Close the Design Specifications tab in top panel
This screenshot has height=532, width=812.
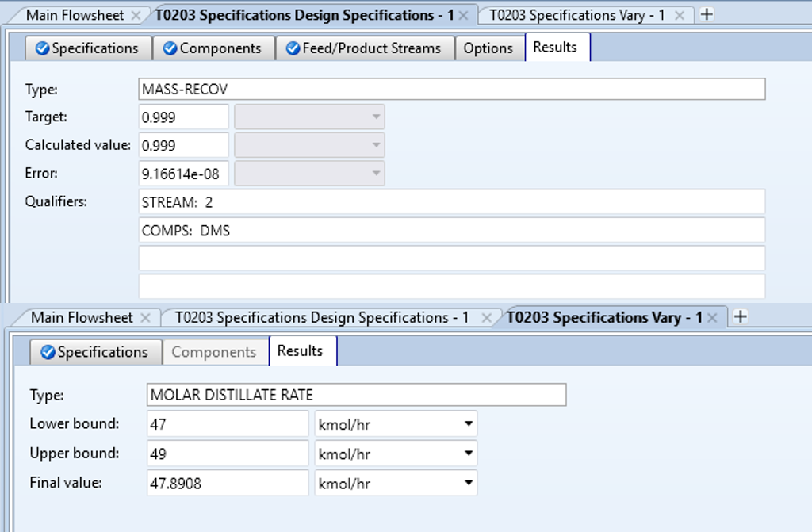[x=464, y=15]
